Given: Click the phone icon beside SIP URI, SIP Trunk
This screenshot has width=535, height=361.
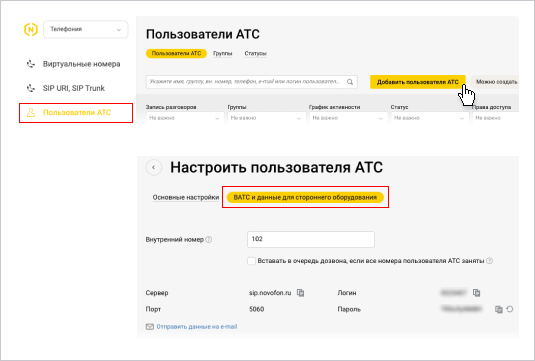Looking at the screenshot, I should click(x=31, y=88).
